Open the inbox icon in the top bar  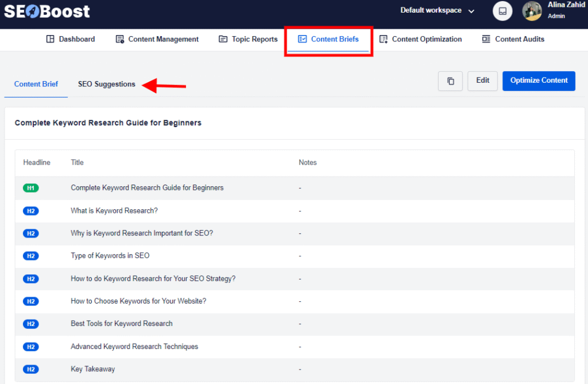(x=502, y=11)
